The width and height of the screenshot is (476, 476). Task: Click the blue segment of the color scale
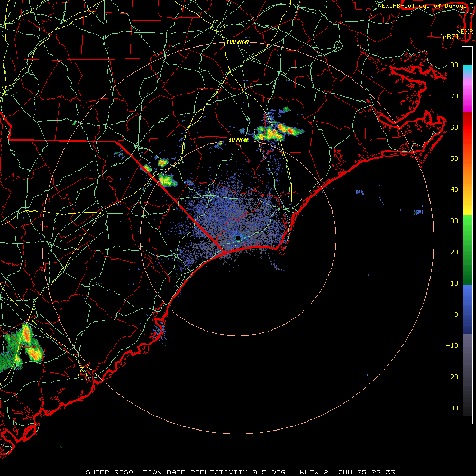[467, 309]
